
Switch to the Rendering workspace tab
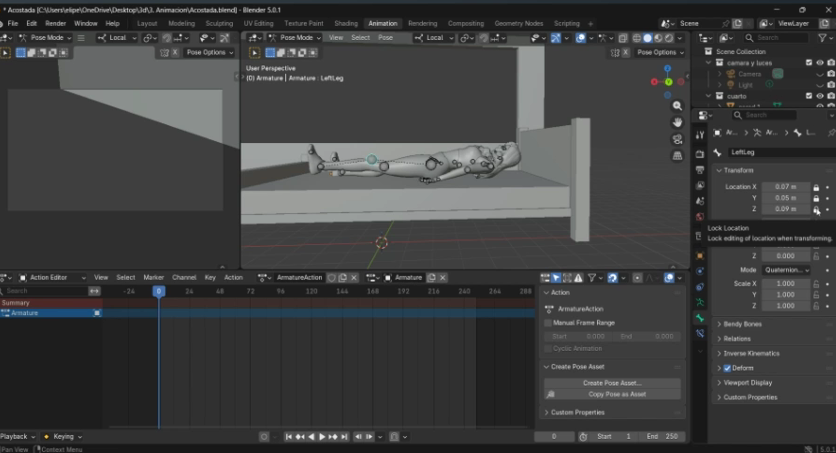(422, 23)
